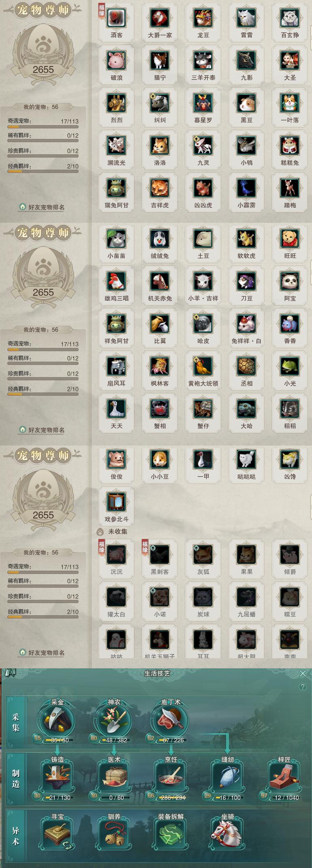Viewport: 312px width, 868px height.
Task: Select the uncollected 沅沅 pet
Action: (x=116, y=555)
